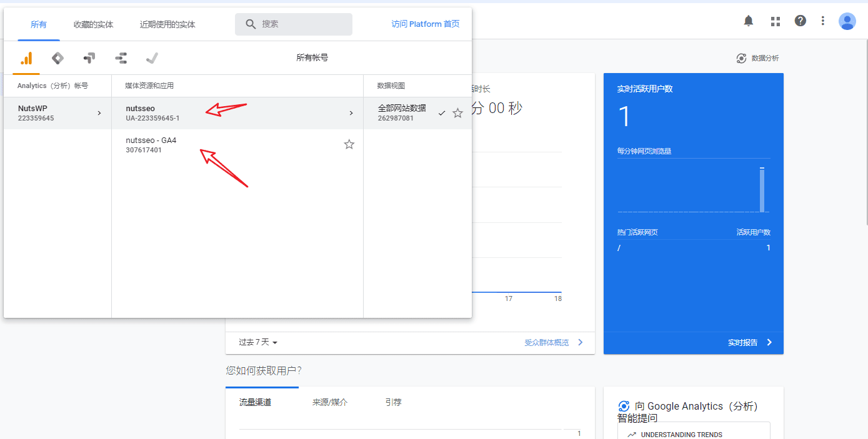Open the Google Tag Manager product icon
The width and height of the screenshot is (868, 439).
(x=57, y=58)
